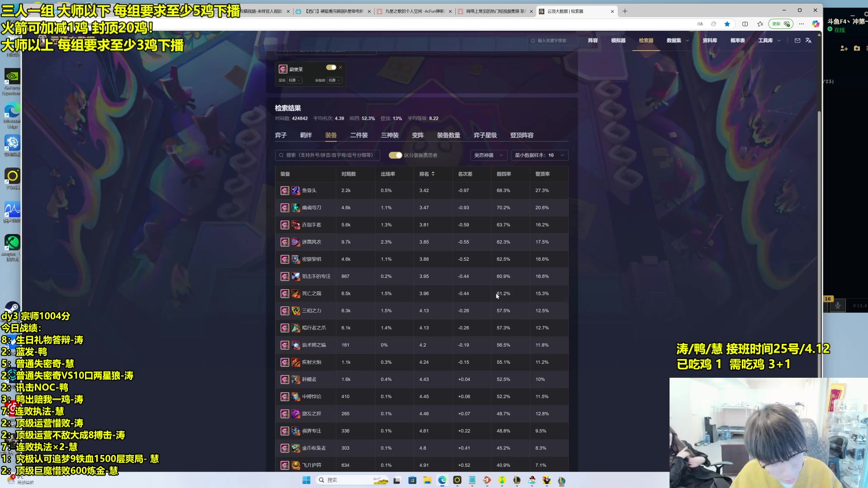Screen dimensions: 868x488
Task: Switch to the 羁绊 tab
Action: pyautogui.click(x=306, y=136)
